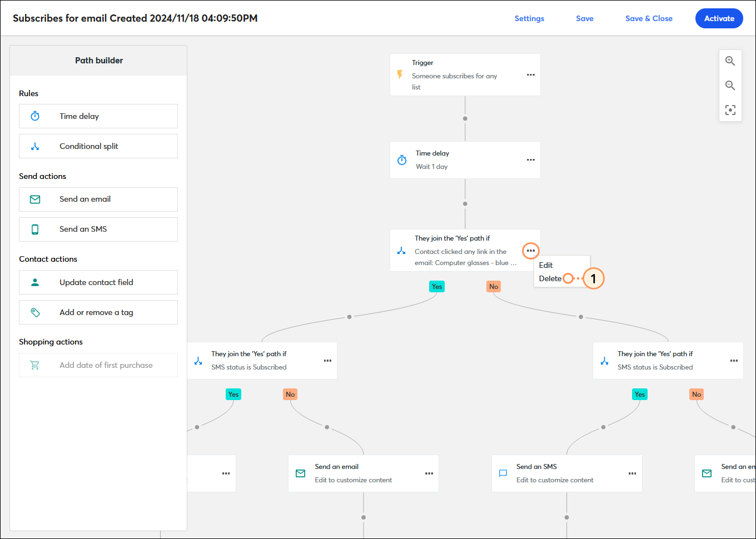Open three-dot menu on Send an SMS step
756x539 pixels.
[633, 473]
